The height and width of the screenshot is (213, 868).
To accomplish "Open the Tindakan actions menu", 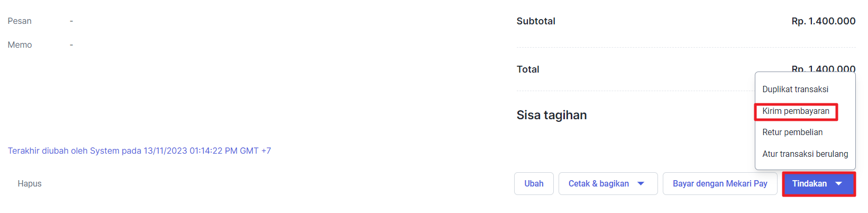I will point(818,184).
